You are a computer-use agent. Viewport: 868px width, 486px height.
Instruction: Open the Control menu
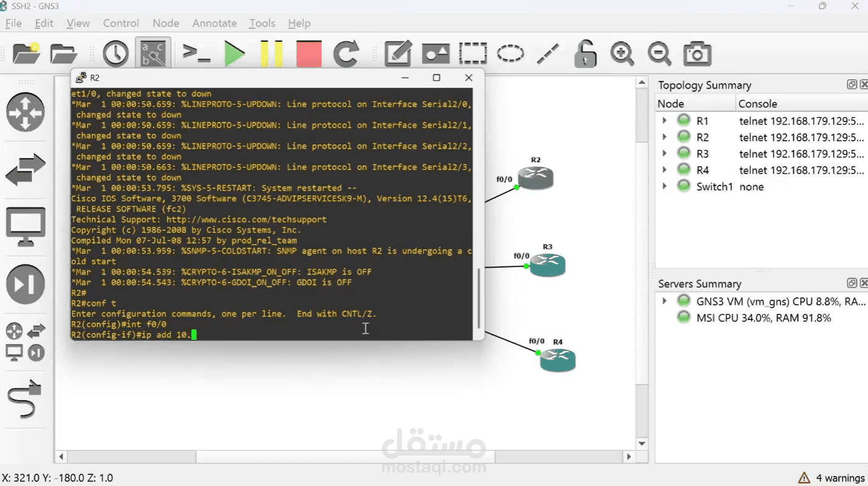click(121, 23)
